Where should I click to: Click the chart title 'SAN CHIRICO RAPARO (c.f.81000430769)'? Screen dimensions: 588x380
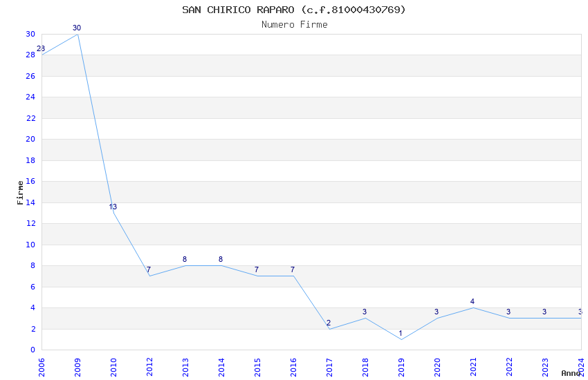pyautogui.click(x=294, y=10)
